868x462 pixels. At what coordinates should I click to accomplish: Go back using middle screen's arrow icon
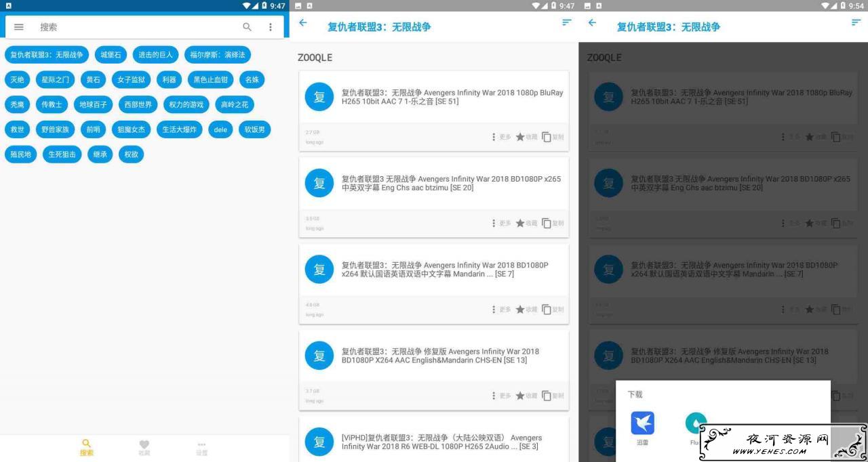(303, 23)
